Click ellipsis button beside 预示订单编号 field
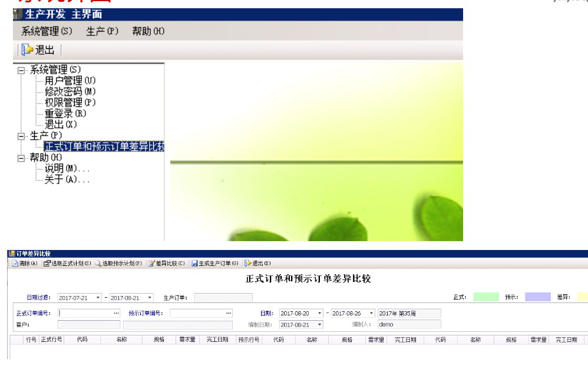The height and width of the screenshot is (385, 588). (229, 314)
